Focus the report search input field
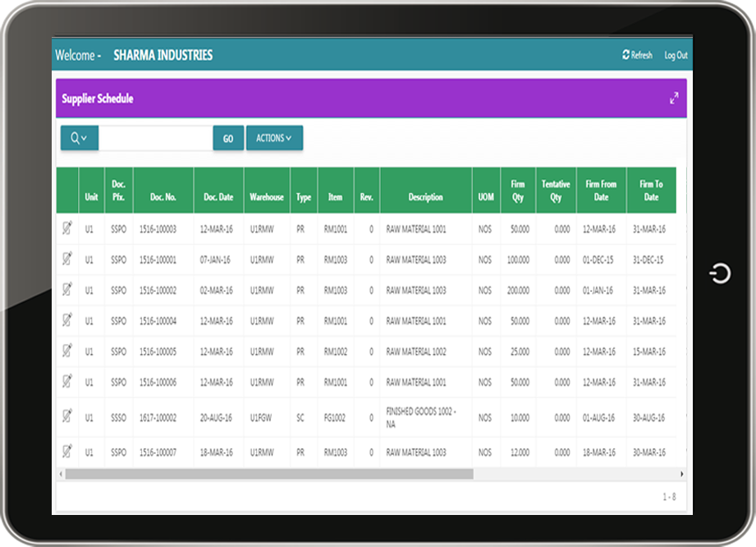 coord(156,139)
